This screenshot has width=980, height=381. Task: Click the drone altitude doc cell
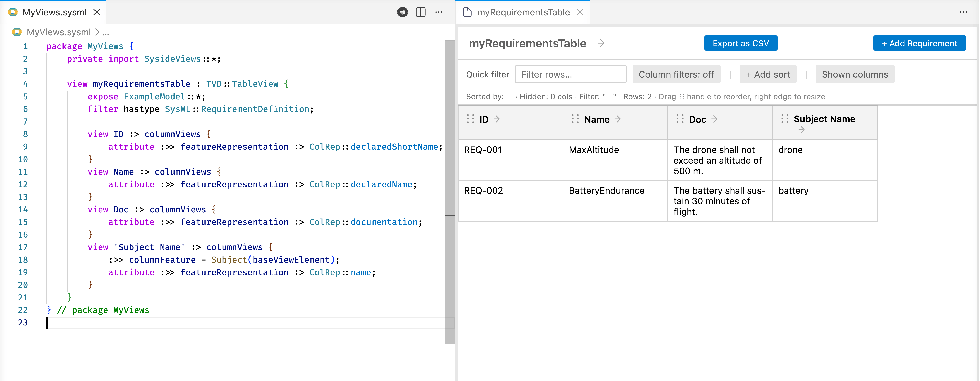[x=720, y=160]
